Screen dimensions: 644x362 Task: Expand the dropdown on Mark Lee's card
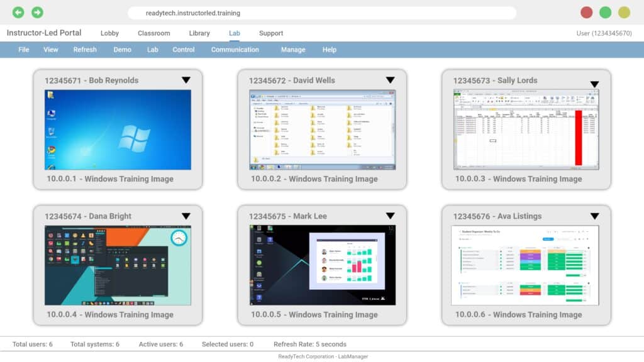pyautogui.click(x=391, y=216)
